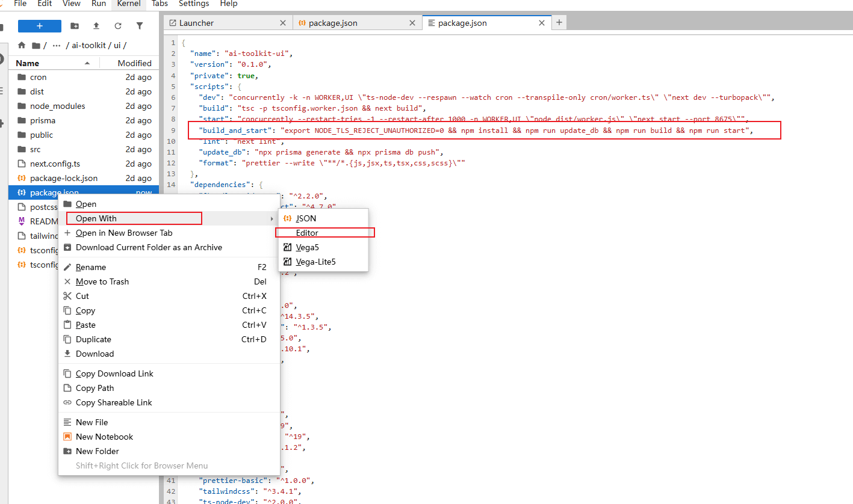Open the File menu
Image resolution: width=853 pixels, height=504 pixels.
(x=20, y=4)
